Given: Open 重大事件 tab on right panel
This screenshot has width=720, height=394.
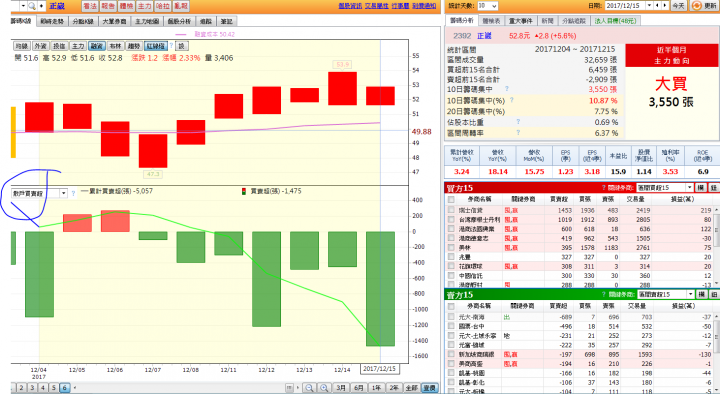Looking at the screenshot, I should [x=521, y=21].
